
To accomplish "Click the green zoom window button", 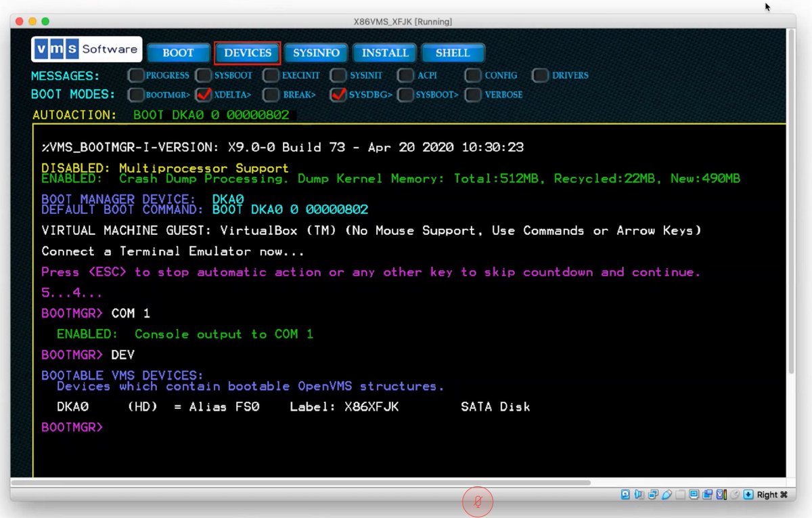I will pyautogui.click(x=45, y=22).
